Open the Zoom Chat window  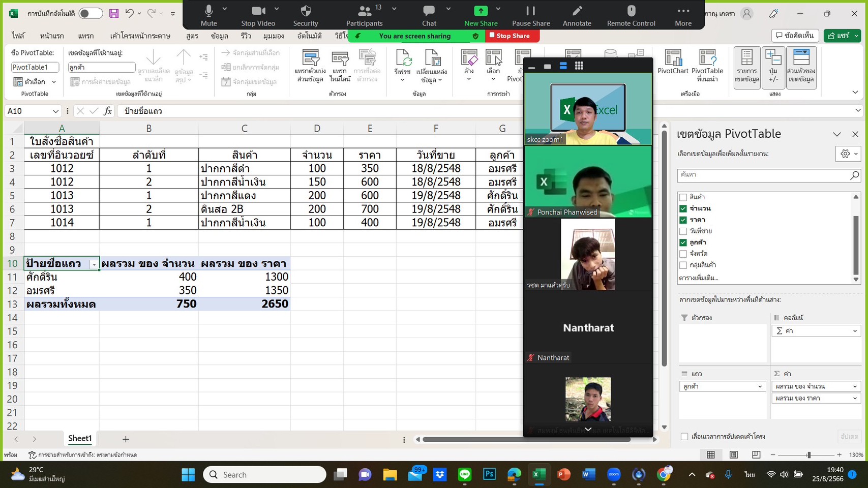pos(429,15)
